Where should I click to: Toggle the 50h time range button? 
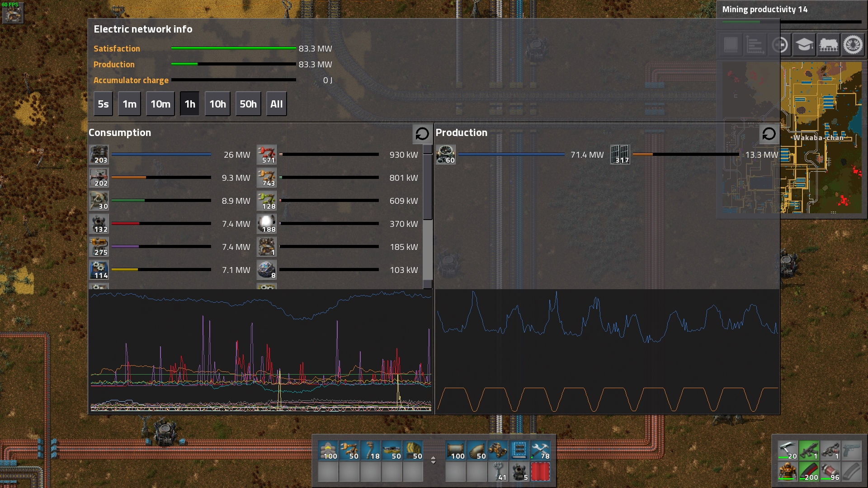click(x=248, y=104)
